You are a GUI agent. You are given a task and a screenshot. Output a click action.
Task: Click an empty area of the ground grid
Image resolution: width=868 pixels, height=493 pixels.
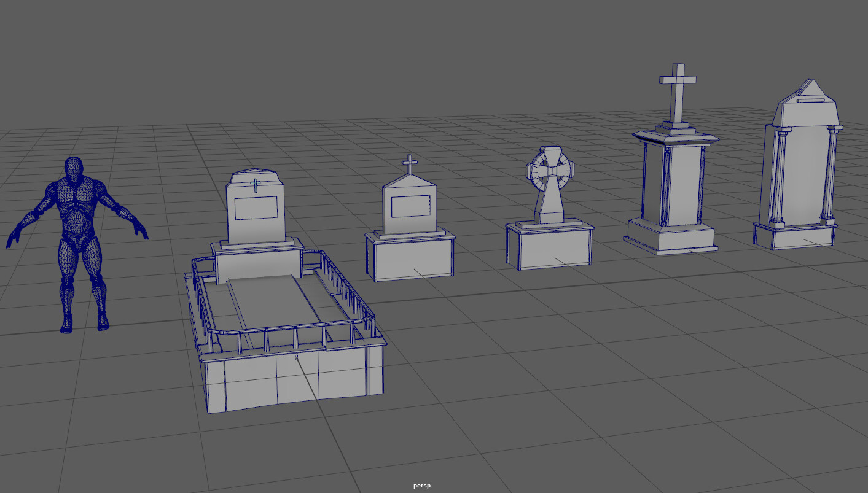[x=553, y=399]
